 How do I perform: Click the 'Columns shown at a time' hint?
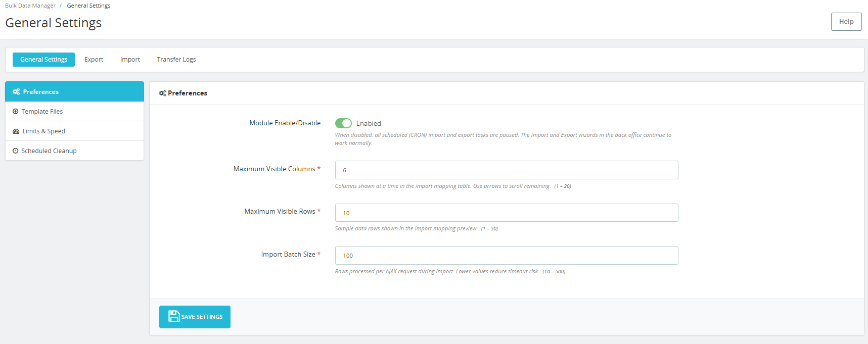pos(442,186)
